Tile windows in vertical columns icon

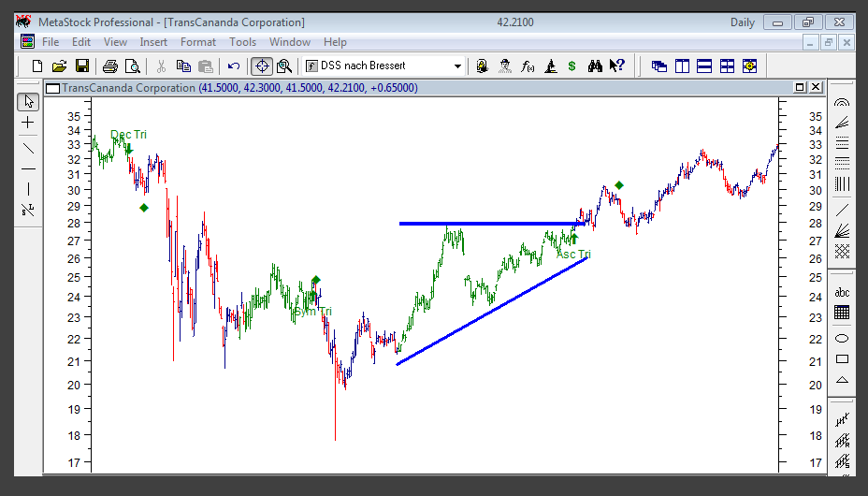pyautogui.click(x=682, y=66)
